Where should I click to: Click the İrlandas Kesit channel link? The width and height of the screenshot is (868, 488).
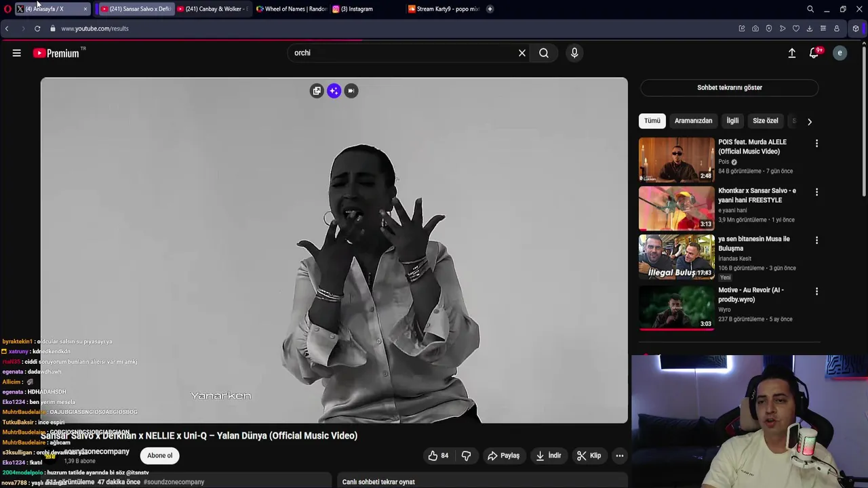click(734, 258)
